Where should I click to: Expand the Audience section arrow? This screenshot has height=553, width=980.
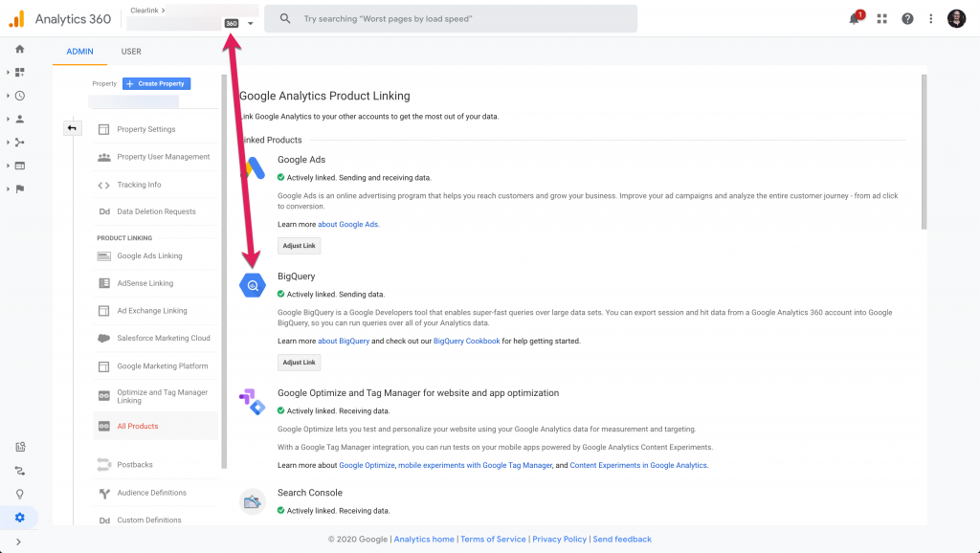pos(8,119)
